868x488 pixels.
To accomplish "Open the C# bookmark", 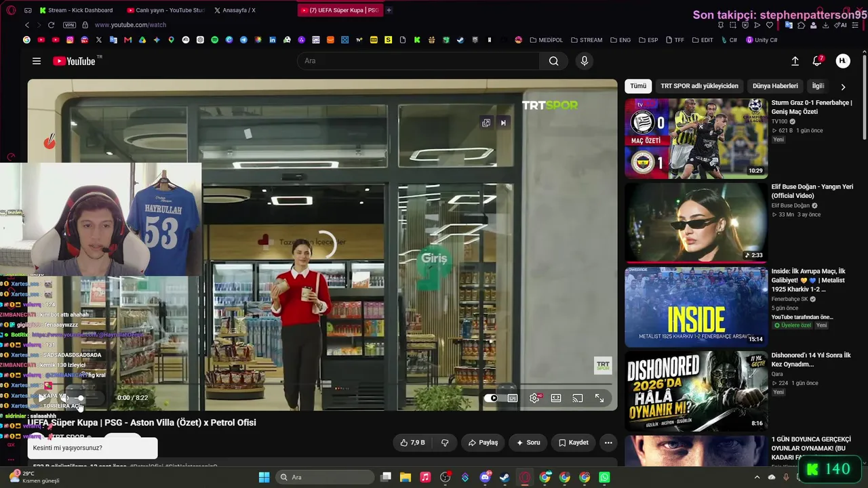I will click(x=729, y=40).
